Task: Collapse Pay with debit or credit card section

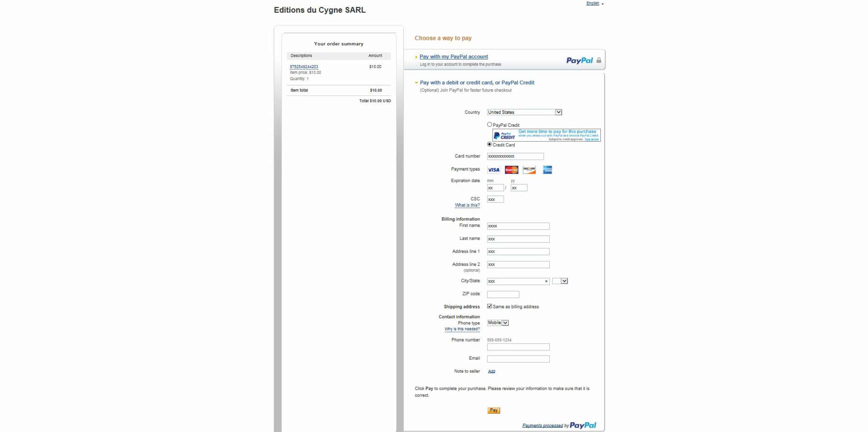Action: click(x=477, y=82)
